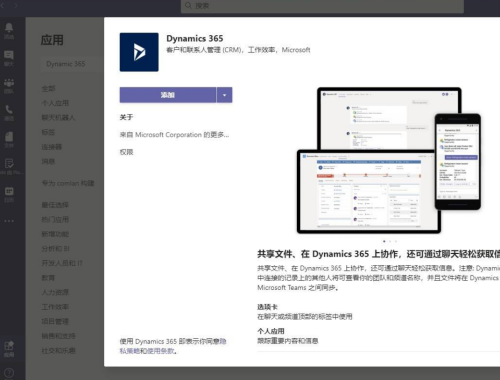This screenshot has height=380, width=500.
Task: Select the 消息 category
Action: [48, 161]
